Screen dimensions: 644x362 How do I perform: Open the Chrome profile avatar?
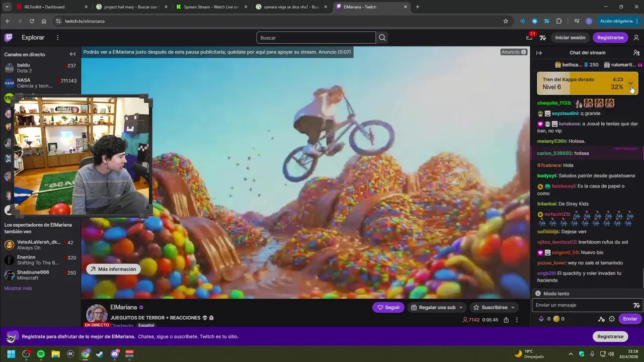click(589, 21)
